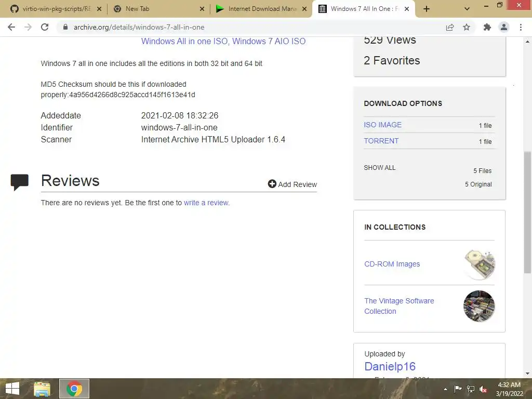Expand the tab search chevron
This screenshot has width=532, height=399.
click(467, 9)
